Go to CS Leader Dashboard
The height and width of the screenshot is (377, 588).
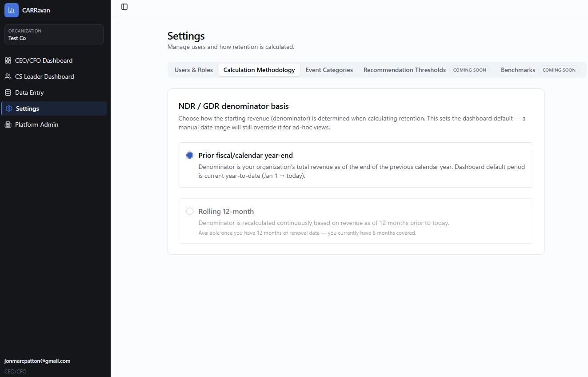[x=54, y=76]
